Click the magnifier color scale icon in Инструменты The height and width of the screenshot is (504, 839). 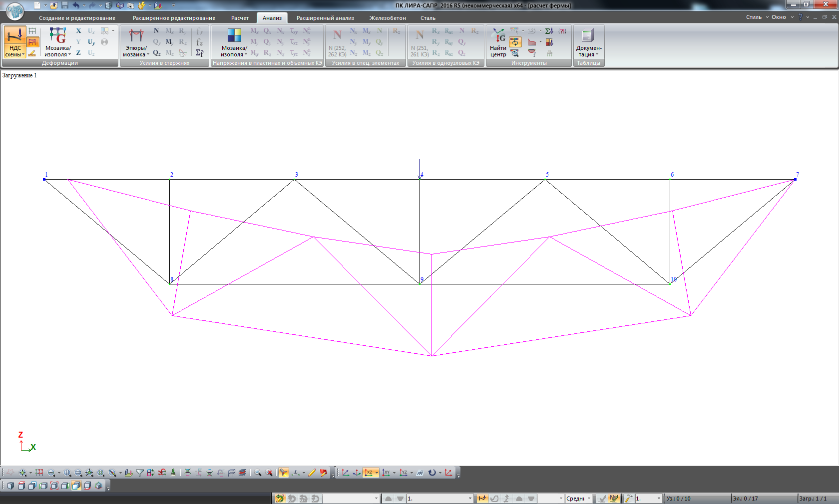click(515, 53)
